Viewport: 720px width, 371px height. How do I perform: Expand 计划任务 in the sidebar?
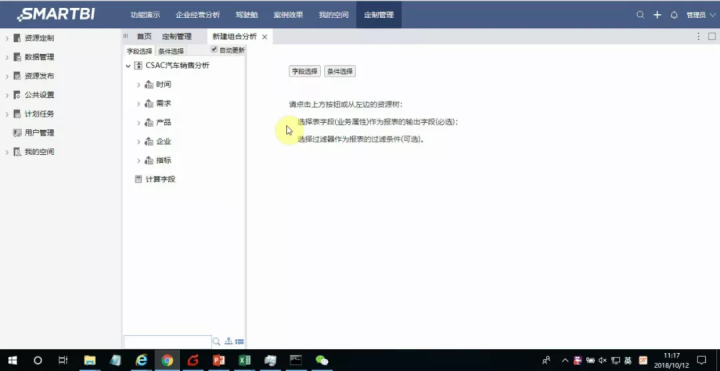coord(7,114)
